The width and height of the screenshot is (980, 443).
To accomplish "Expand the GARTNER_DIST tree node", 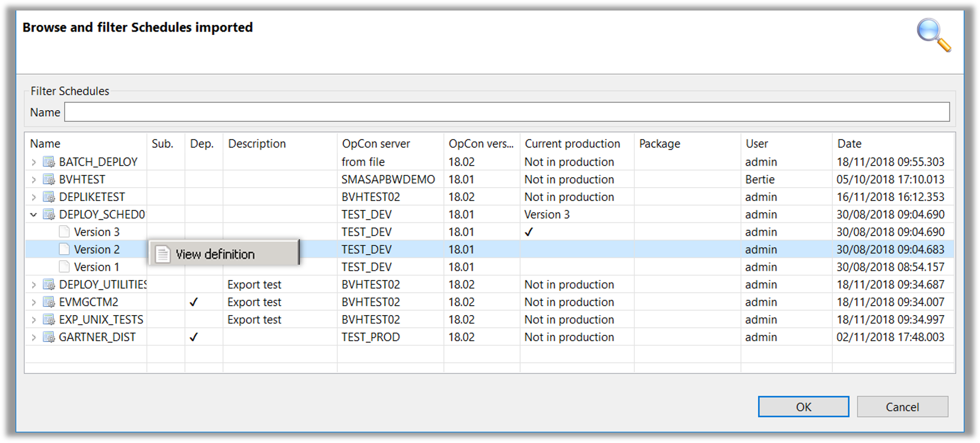I will point(34,337).
